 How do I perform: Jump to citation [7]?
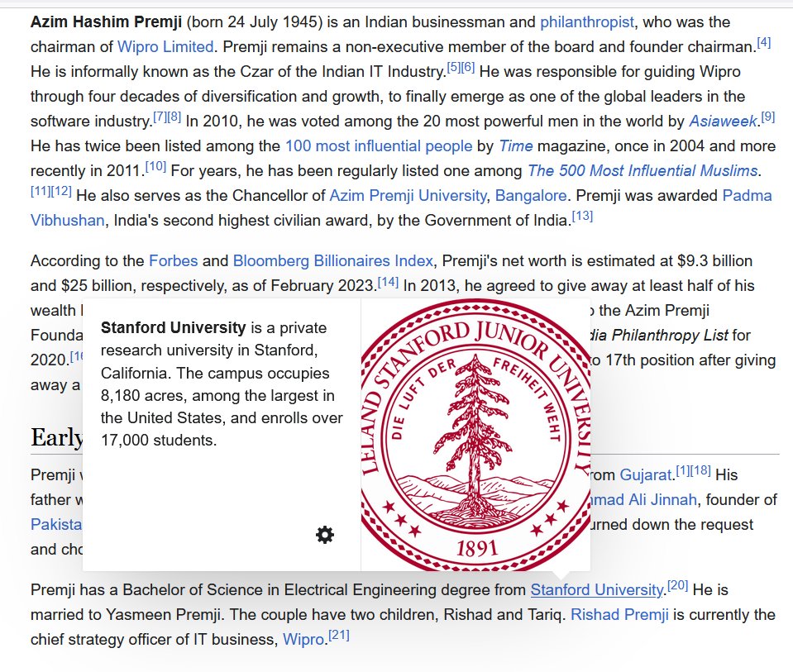click(160, 117)
